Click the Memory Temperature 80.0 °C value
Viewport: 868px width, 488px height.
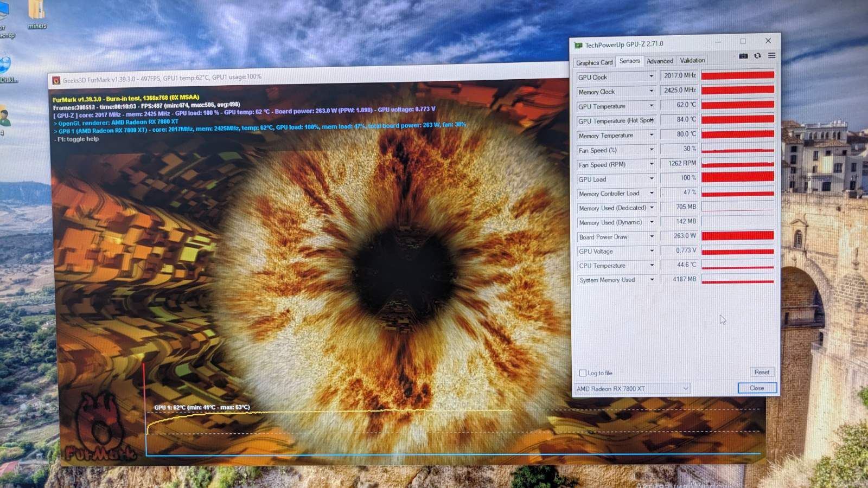[x=679, y=134]
